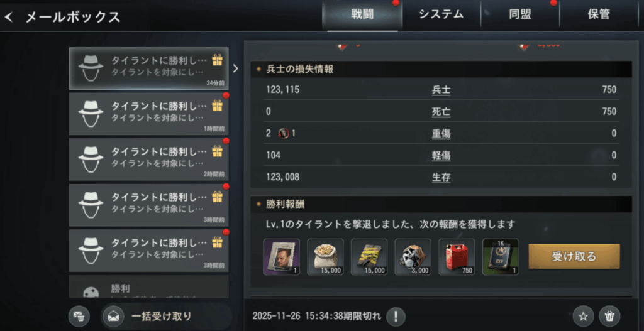The width and height of the screenshot is (644, 331).
Task: Open the Tyrant victory mail from 1時間前
Action: (148, 114)
